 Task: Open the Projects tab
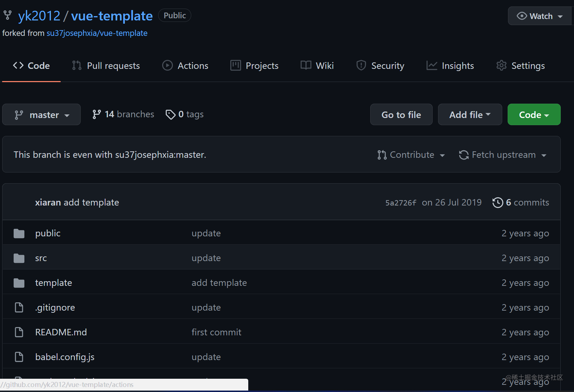click(x=254, y=66)
